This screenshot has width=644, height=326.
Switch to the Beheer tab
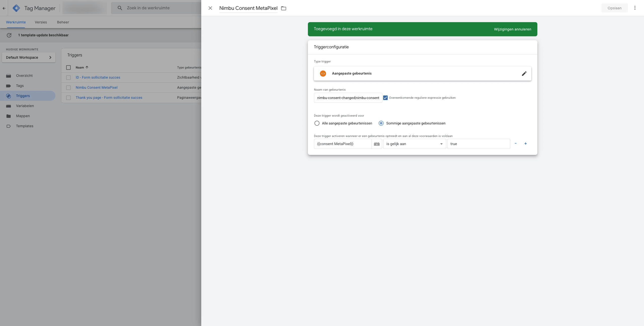pyautogui.click(x=63, y=22)
